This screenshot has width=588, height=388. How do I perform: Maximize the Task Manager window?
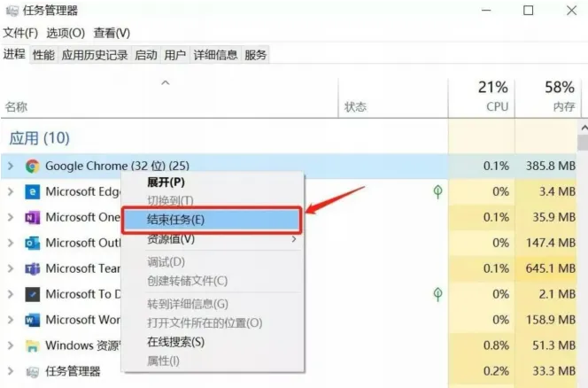(529, 11)
